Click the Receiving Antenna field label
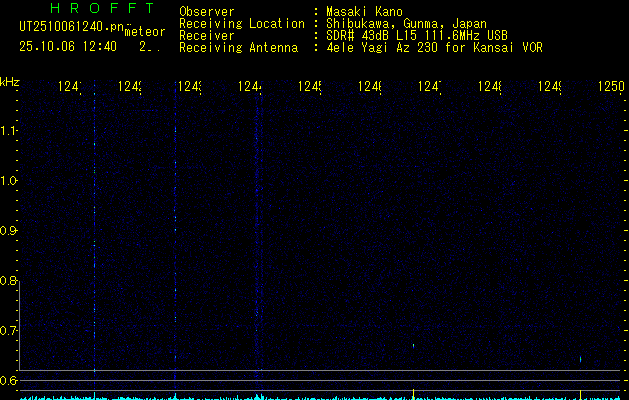 click(238, 47)
